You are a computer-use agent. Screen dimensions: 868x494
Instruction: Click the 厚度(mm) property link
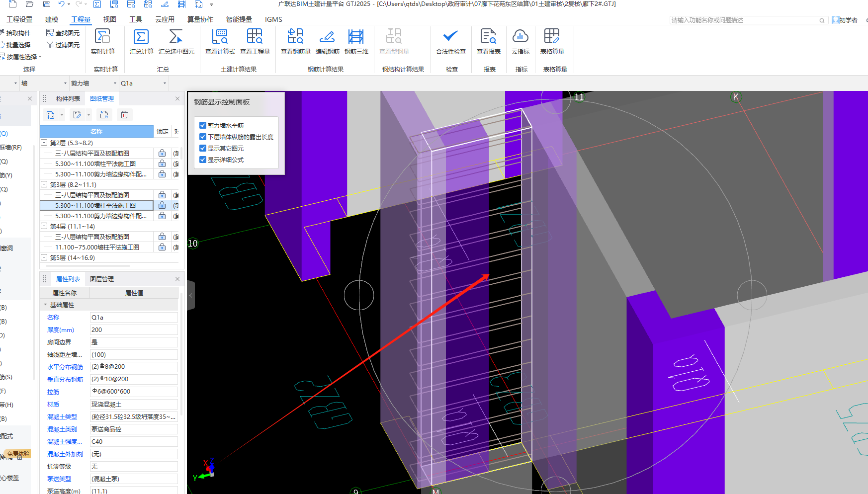(x=61, y=329)
